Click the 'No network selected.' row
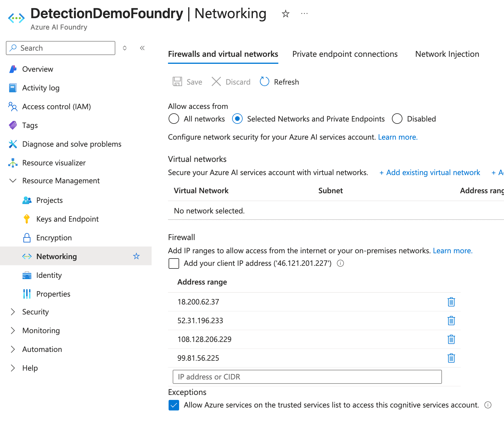Viewport: 504px width, 421px height. (336, 211)
